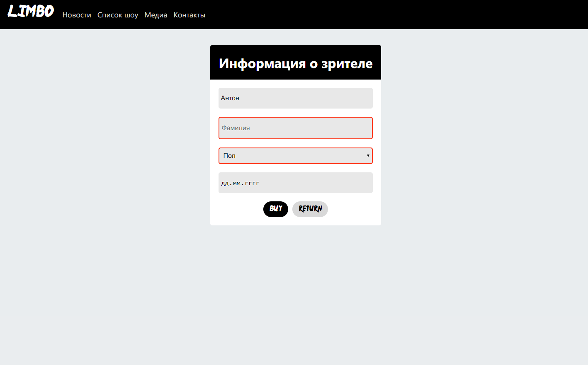Click the RETURN button

[310, 209]
